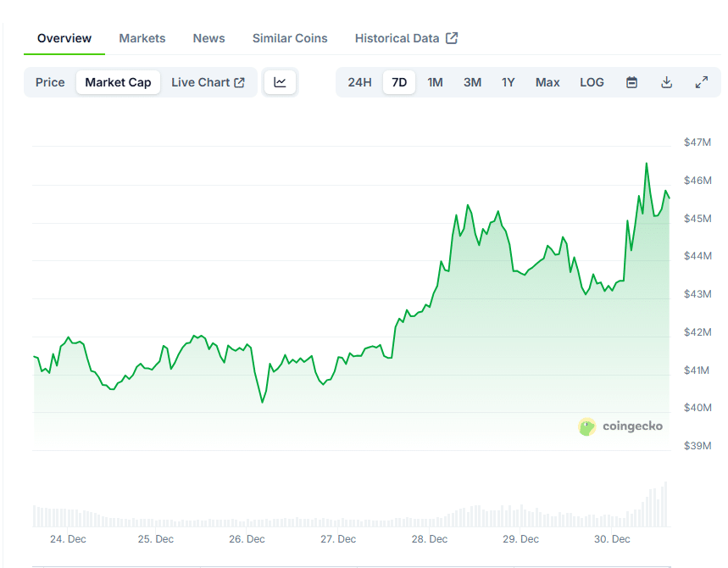This screenshot has width=728, height=568.
Task: Click the CoinGecko logo watermark
Action: click(x=620, y=426)
